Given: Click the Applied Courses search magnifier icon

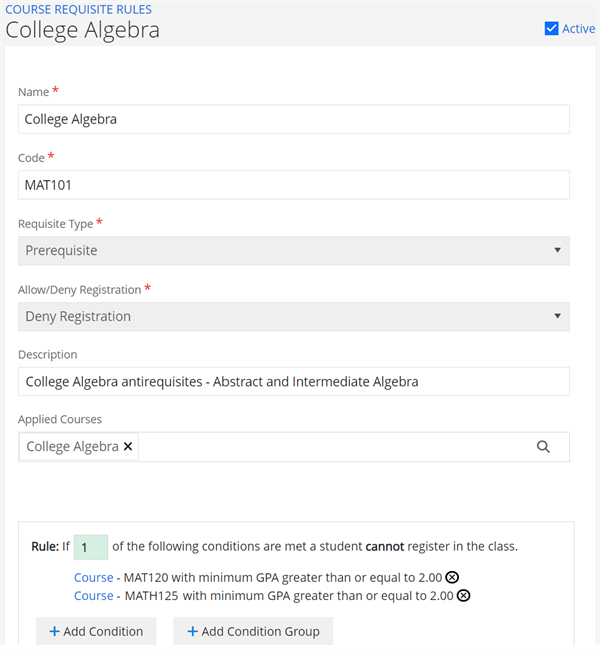Looking at the screenshot, I should coord(543,446).
